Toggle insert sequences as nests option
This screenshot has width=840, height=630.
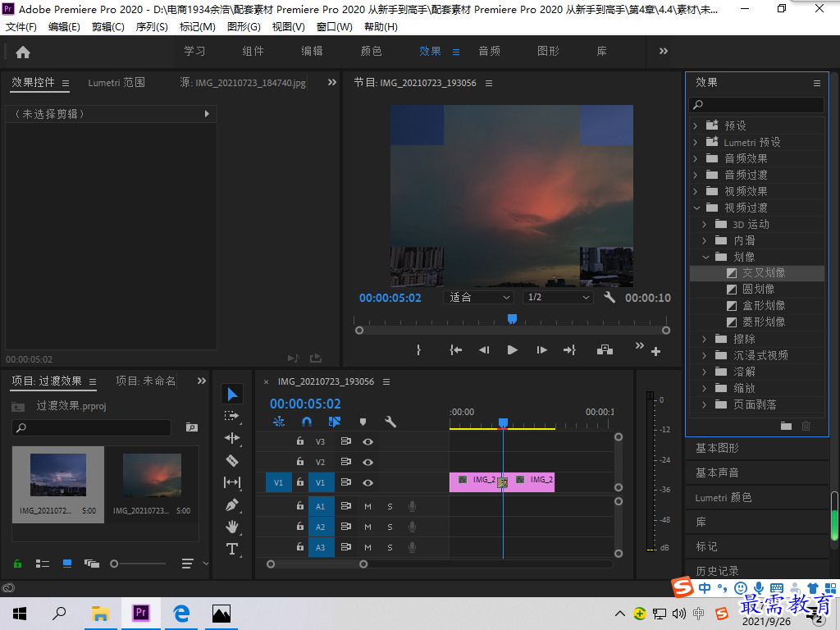[x=279, y=422]
